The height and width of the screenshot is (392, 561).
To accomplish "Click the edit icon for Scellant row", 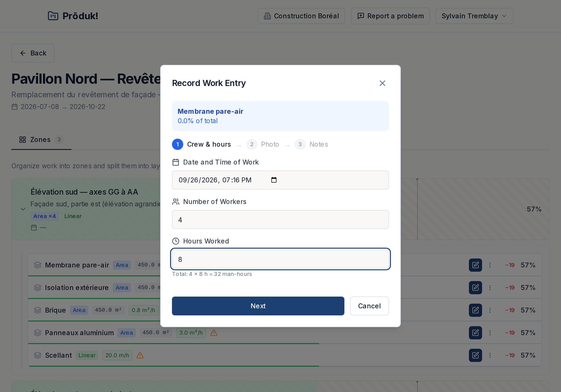I will click(x=475, y=355).
